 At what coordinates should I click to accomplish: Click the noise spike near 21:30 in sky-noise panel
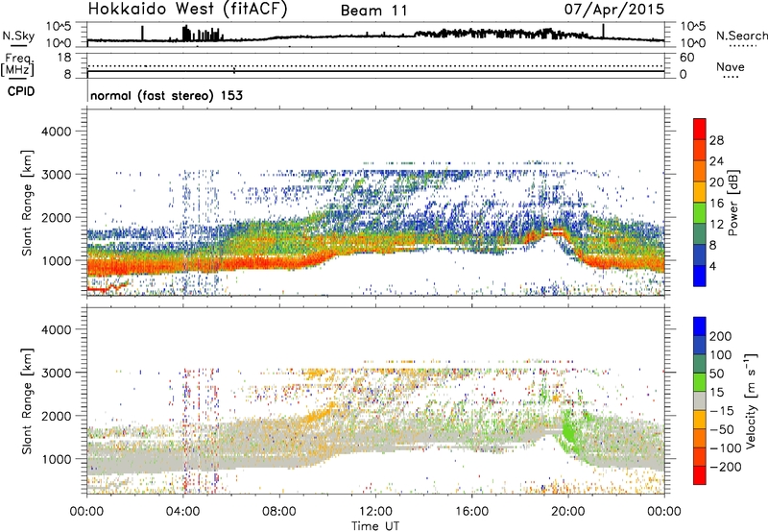pos(604,31)
